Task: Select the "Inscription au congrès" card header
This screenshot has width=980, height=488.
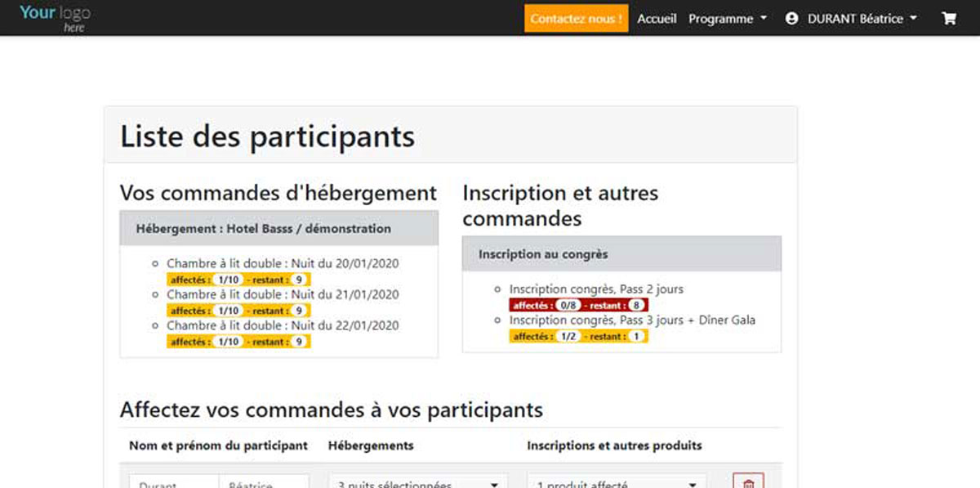Action: (621, 254)
